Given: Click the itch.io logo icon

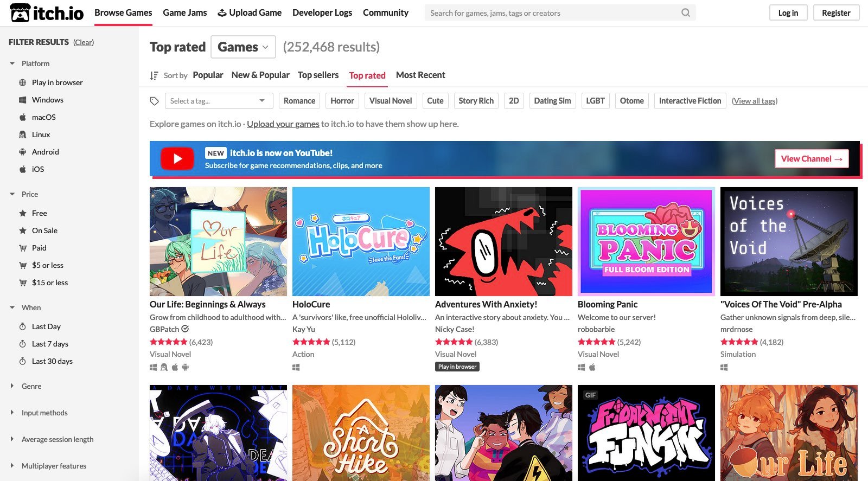Looking at the screenshot, I should pyautogui.click(x=20, y=13).
